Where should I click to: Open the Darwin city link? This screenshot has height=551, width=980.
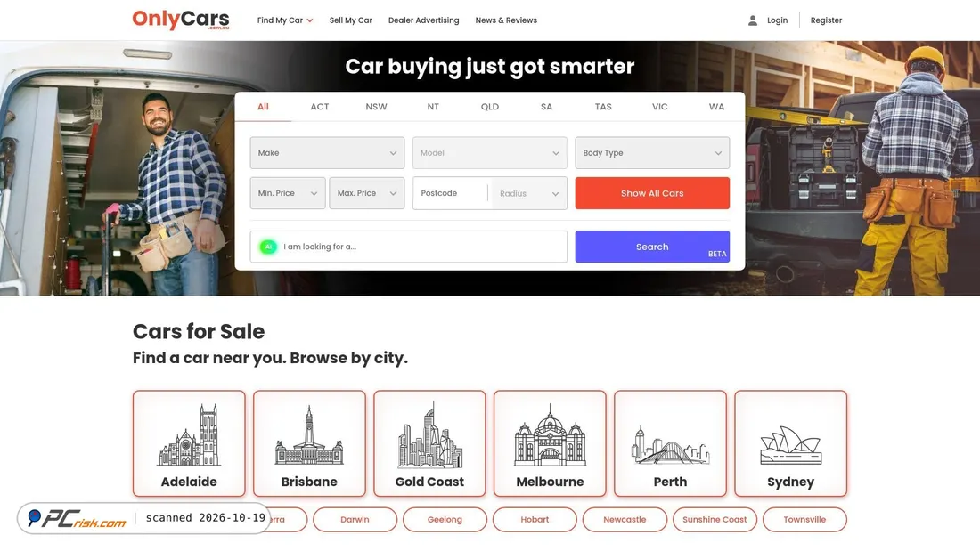click(x=355, y=520)
